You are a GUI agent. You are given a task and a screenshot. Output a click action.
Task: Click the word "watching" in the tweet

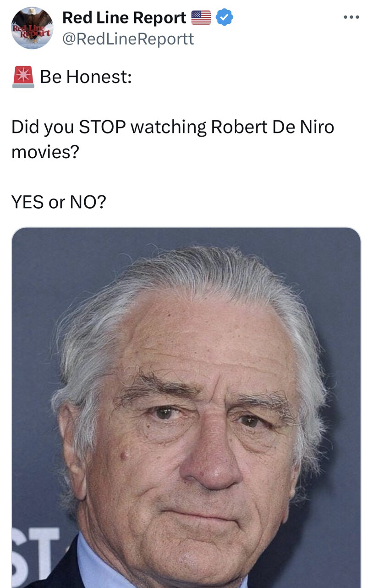click(168, 127)
